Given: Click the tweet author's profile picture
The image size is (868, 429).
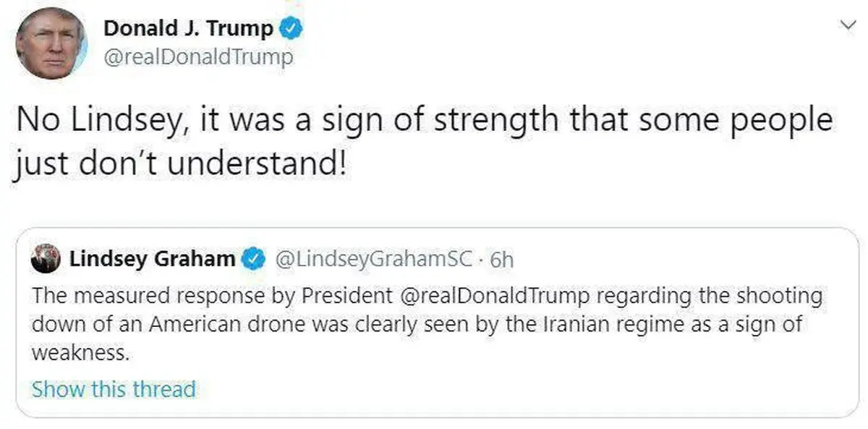Looking at the screenshot, I should coord(50,43).
